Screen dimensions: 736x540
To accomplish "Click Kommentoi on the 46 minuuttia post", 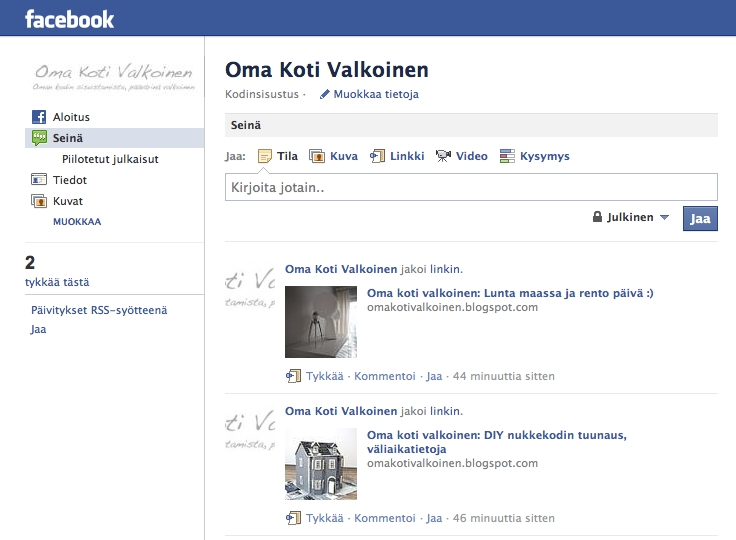I will [x=385, y=518].
